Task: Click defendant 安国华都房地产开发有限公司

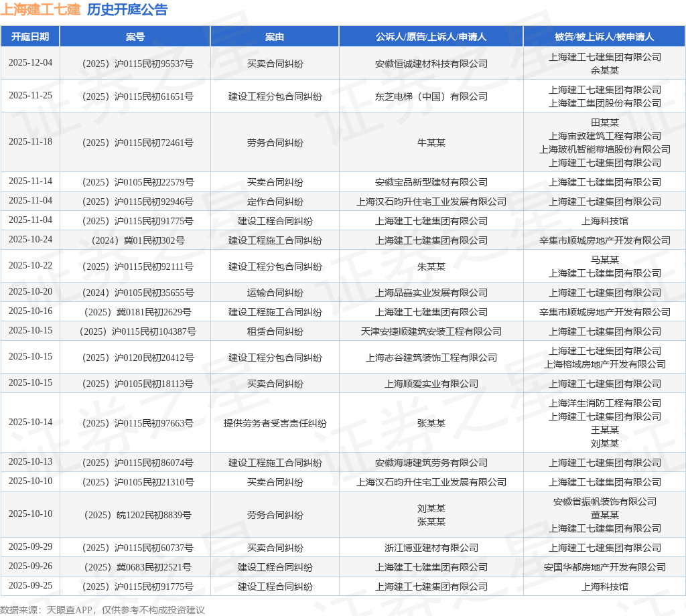Action: (x=605, y=568)
